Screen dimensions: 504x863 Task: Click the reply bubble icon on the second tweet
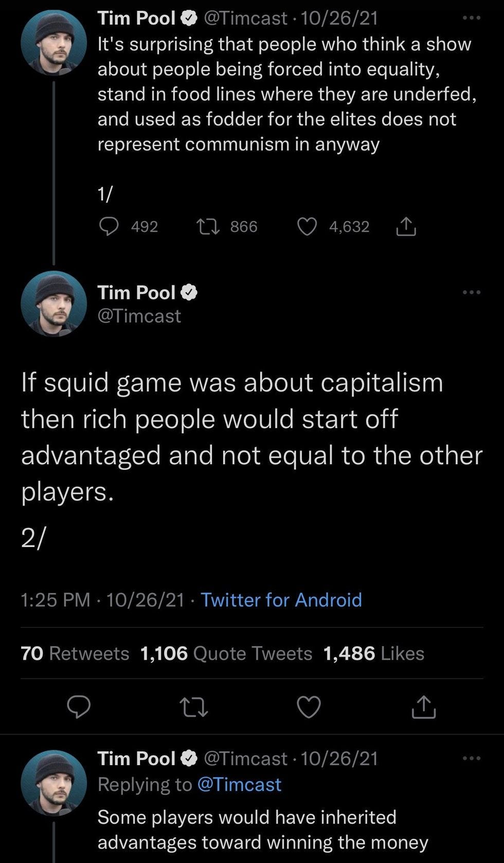[x=78, y=707]
